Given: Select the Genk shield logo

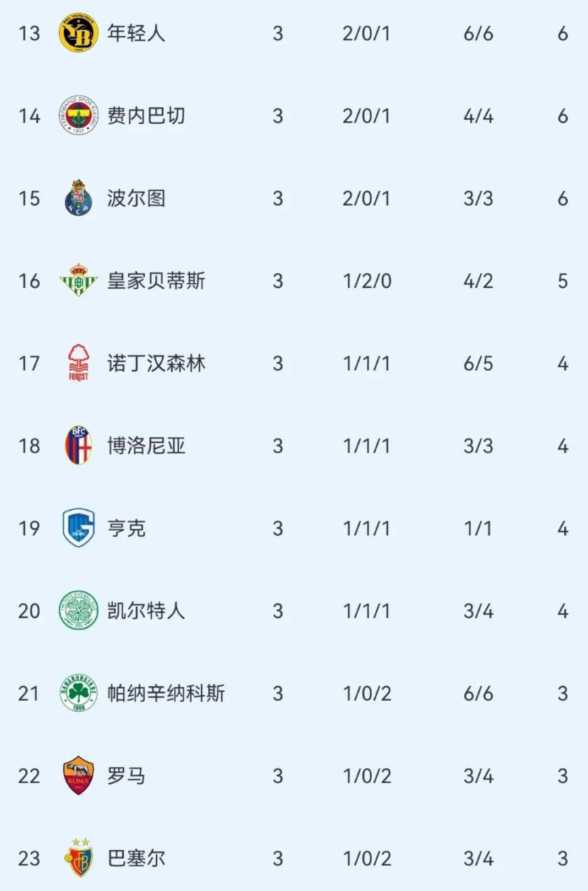Looking at the screenshot, I should coord(79,528).
